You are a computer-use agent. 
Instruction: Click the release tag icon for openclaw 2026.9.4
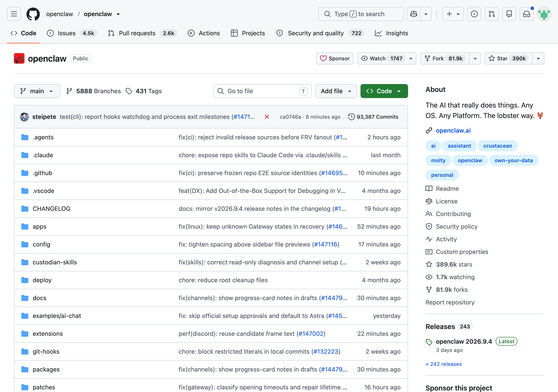click(x=429, y=342)
